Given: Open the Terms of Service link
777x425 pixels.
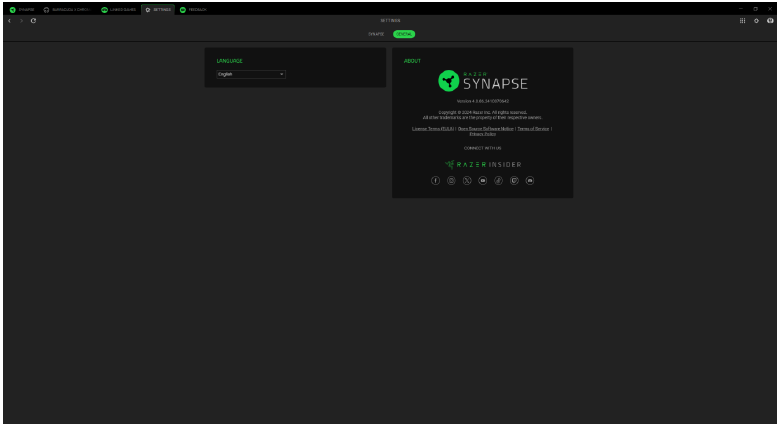Looking at the screenshot, I should (533, 129).
